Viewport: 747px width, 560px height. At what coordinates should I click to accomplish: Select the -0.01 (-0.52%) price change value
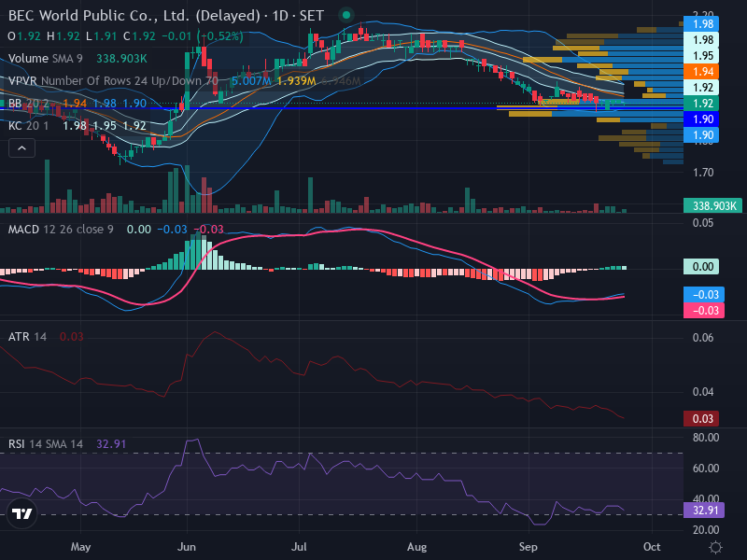point(203,36)
